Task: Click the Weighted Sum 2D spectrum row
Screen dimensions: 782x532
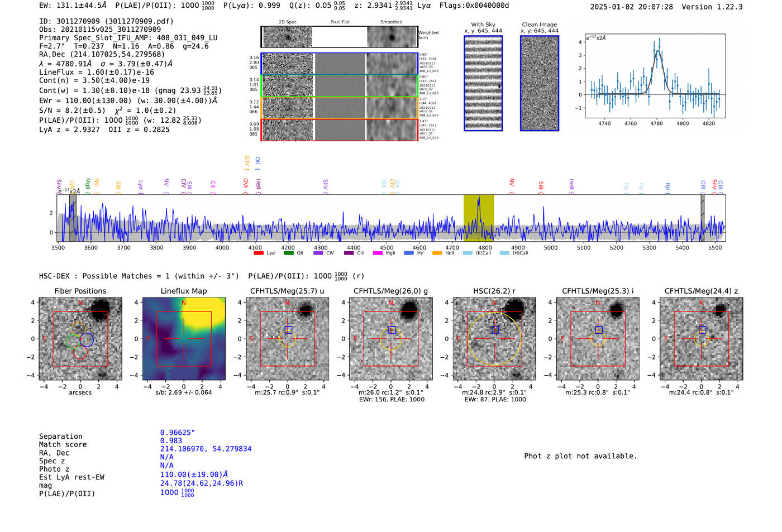Action: (x=339, y=37)
